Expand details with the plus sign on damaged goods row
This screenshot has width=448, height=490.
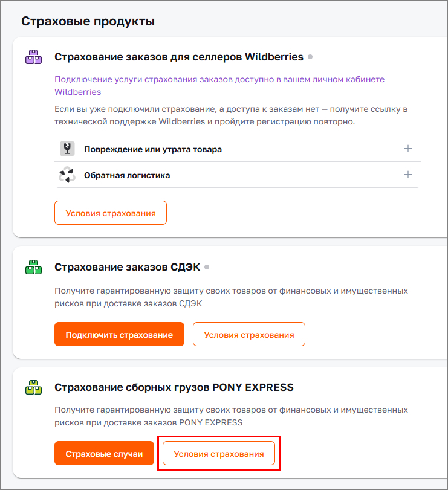click(x=408, y=149)
